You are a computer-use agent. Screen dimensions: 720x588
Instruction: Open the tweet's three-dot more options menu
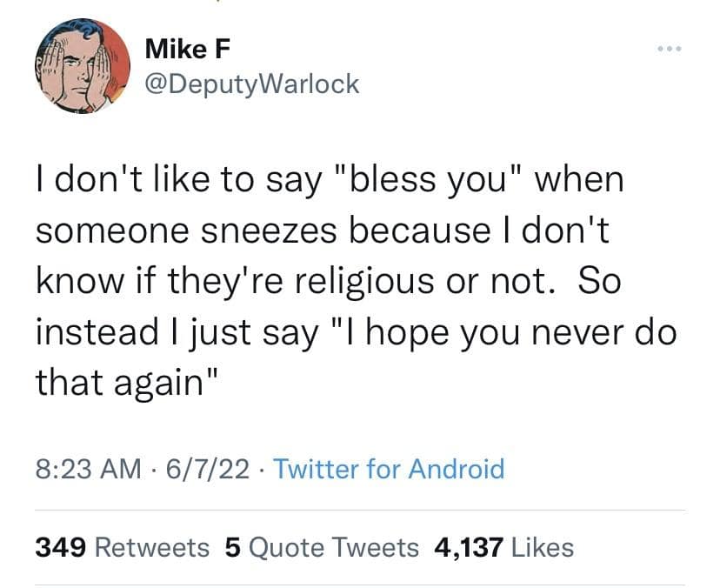click(670, 50)
